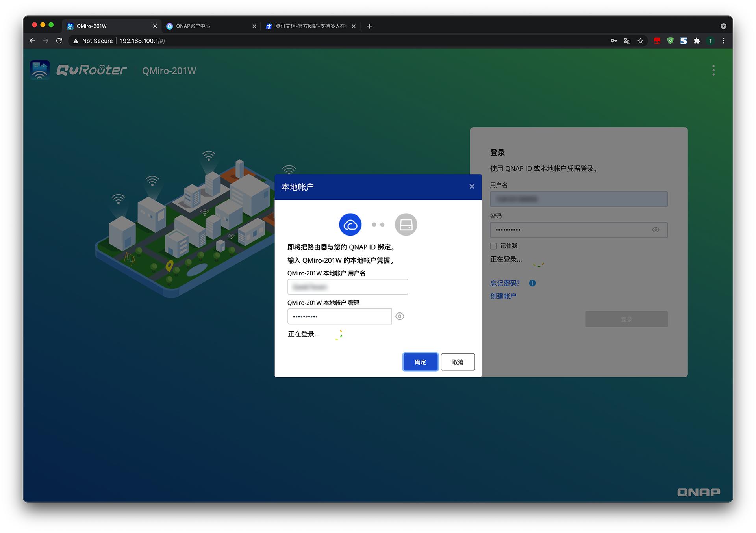Click the gray router device icon
The image size is (756, 533).
tap(406, 225)
